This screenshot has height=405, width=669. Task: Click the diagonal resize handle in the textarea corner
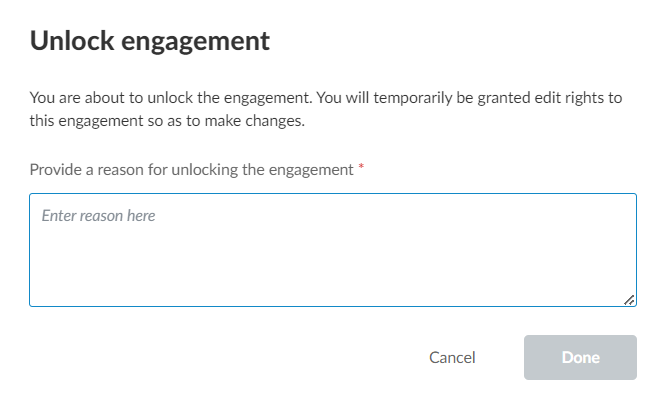point(629,298)
